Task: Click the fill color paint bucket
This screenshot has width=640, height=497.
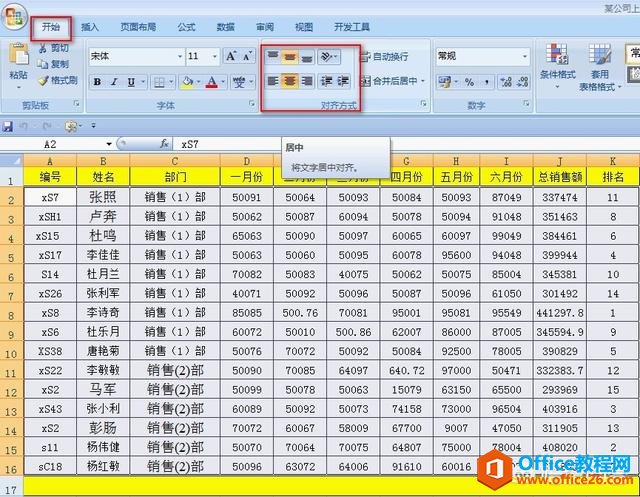Action: tap(187, 82)
